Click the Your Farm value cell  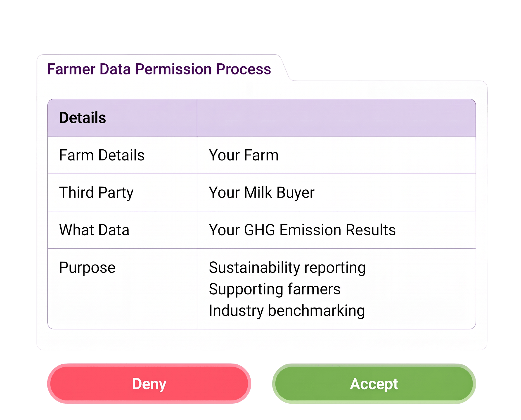click(336, 155)
